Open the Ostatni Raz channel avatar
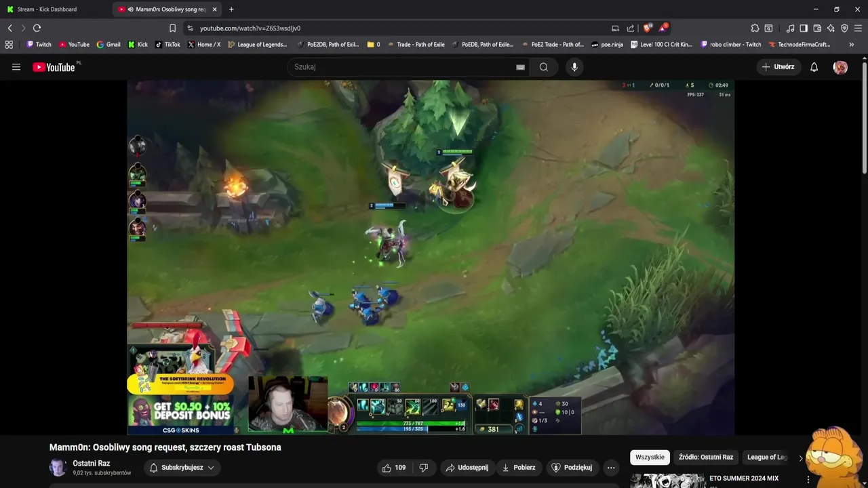The width and height of the screenshot is (868, 488). pos(58,467)
